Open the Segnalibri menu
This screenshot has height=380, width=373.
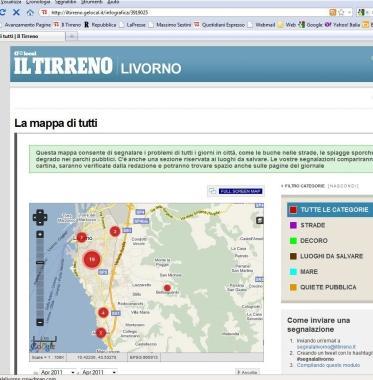[x=65, y=2]
